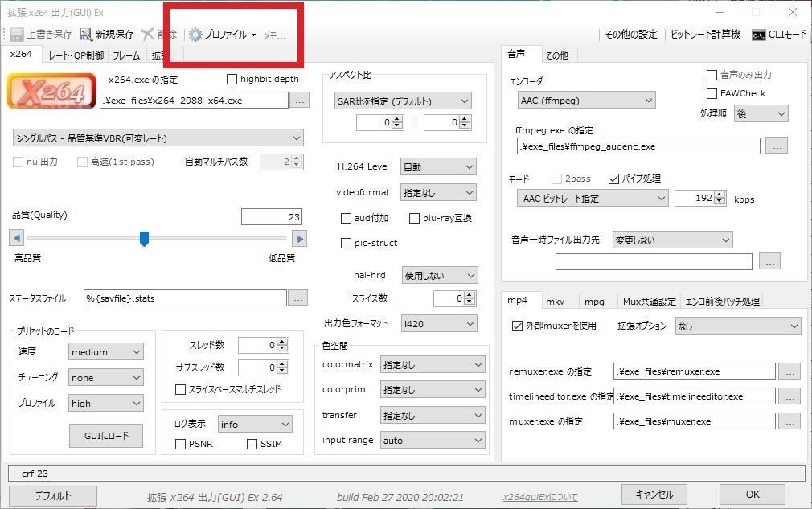Open the エンコーダ dropdown showing AAC (ffmpeg)
The width and height of the screenshot is (812, 509).
tap(585, 100)
